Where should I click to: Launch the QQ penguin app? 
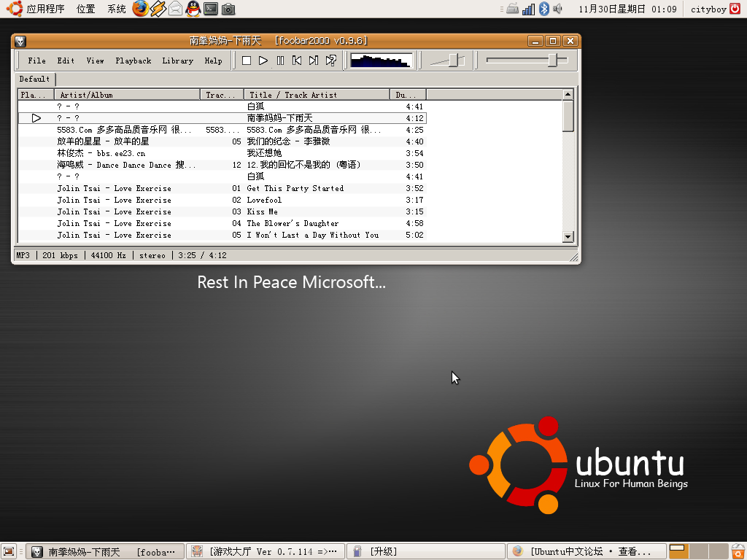point(193,9)
